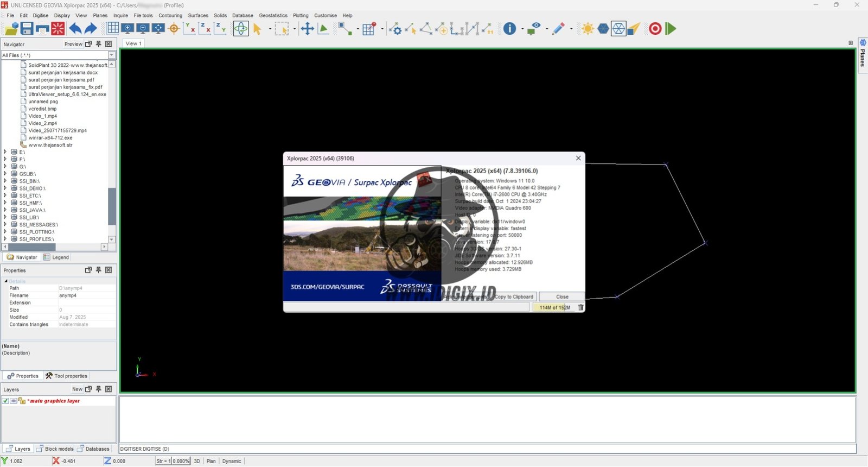Click the segment properties gear digitise icon
Image resolution: width=868 pixels, height=467 pixels.
pyautogui.click(x=396, y=29)
